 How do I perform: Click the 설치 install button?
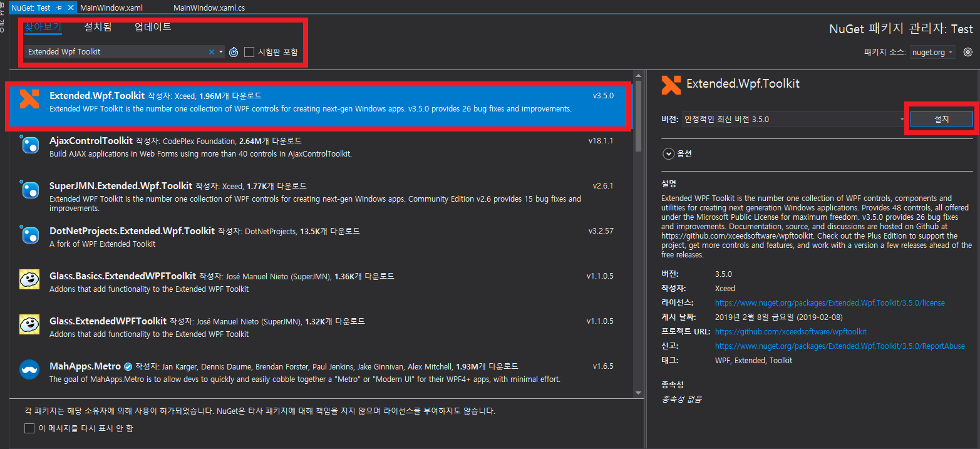pyautogui.click(x=941, y=119)
